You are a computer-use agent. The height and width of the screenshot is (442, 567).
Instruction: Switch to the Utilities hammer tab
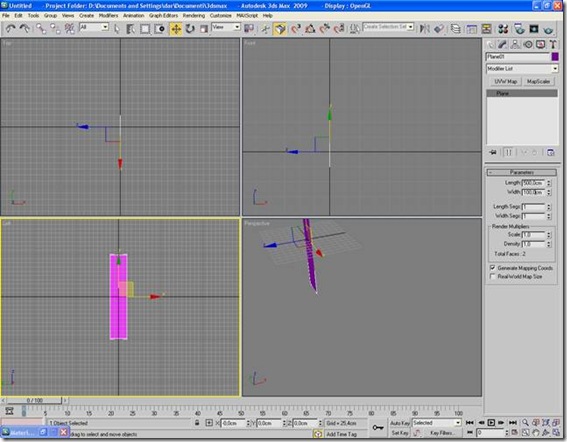[x=553, y=44]
